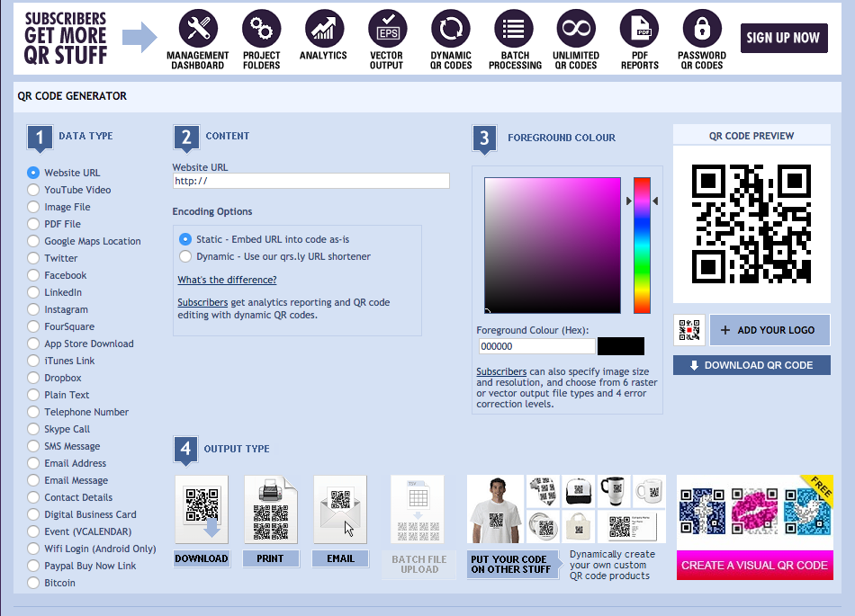855x616 pixels.
Task: Click the black foreground colour swatch
Action: point(620,346)
